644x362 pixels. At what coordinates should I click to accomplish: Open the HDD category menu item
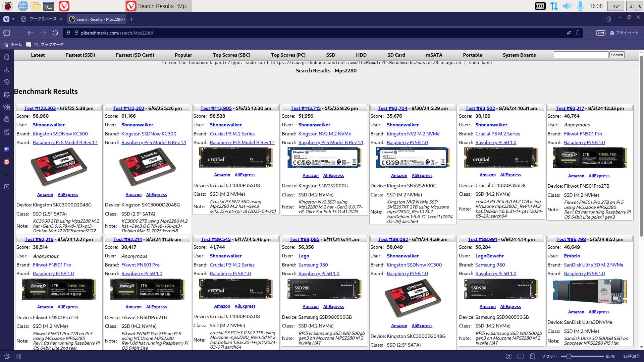pyautogui.click(x=361, y=55)
